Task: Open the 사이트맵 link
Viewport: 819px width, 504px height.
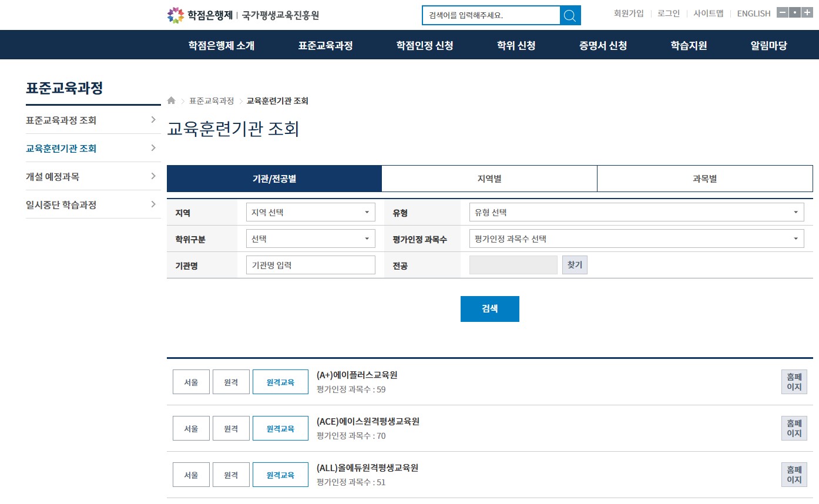Action: pos(709,13)
